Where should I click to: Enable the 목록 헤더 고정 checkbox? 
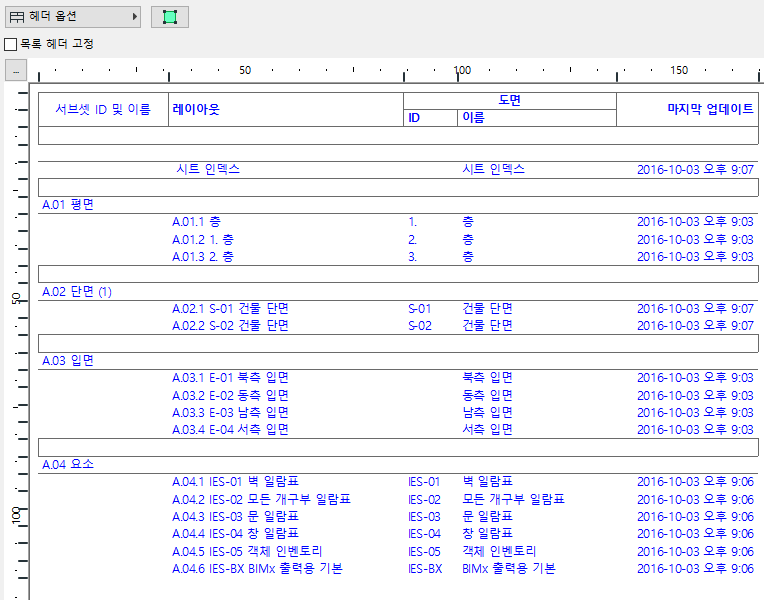point(10,44)
